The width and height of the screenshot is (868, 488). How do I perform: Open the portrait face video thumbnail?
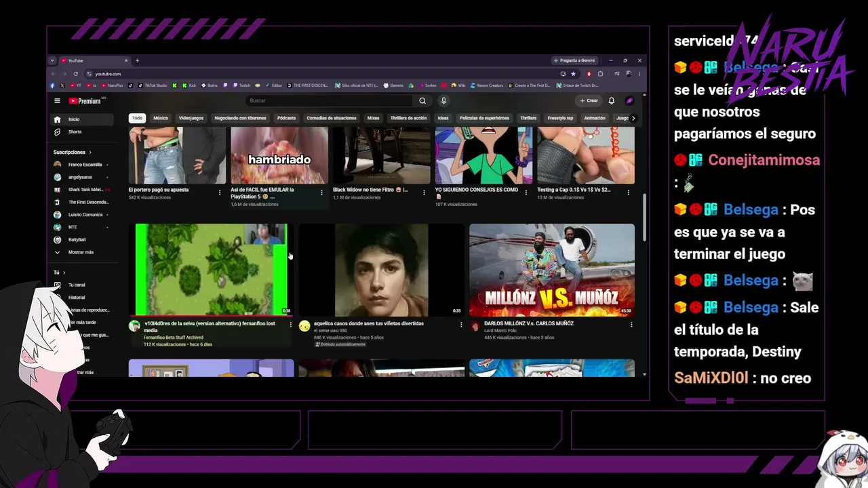pos(382,270)
